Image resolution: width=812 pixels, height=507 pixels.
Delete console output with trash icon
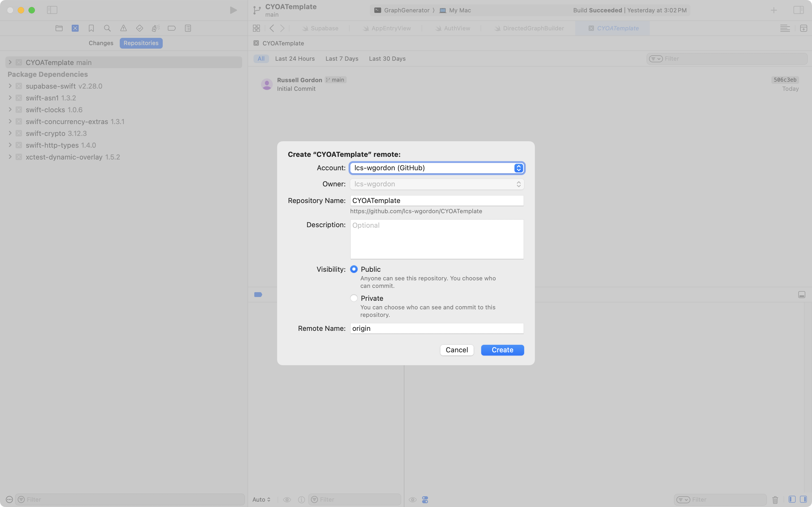point(775,500)
